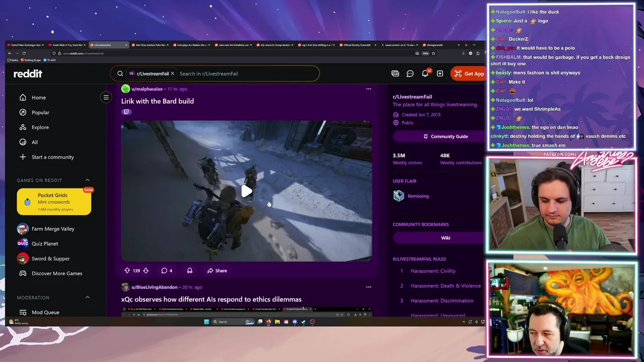Switch to the Detroit Man Exchanges browser tab
This screenshot has width=644, height=362.
(x=24, y=45)
